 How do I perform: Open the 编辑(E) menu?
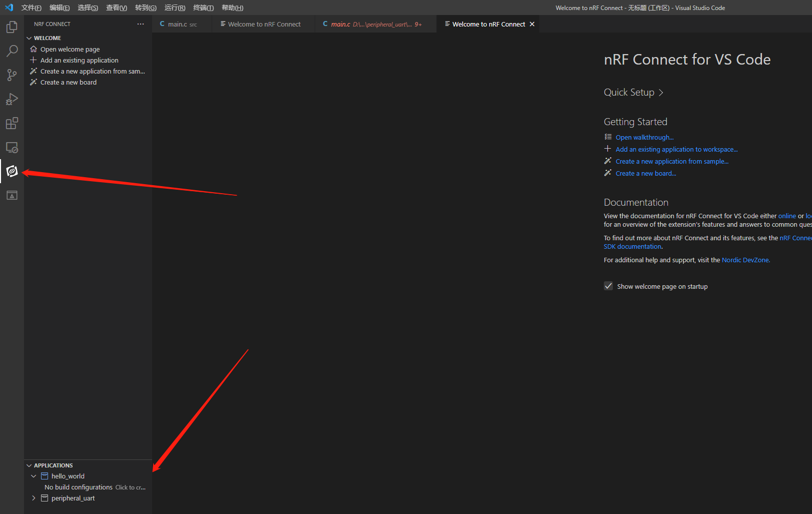(60, 8)
